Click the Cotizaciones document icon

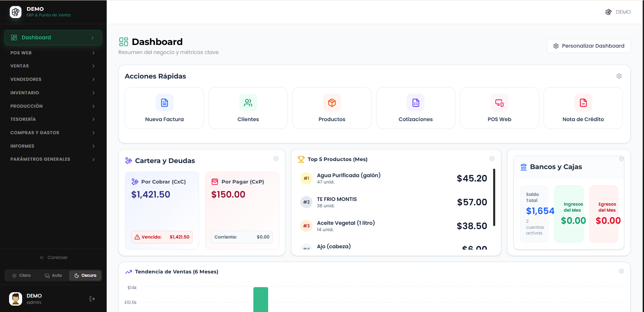(x=415, y=103)
